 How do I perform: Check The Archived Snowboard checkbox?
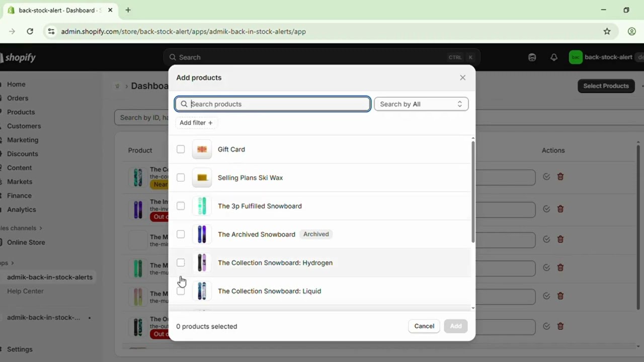[181, 234]
